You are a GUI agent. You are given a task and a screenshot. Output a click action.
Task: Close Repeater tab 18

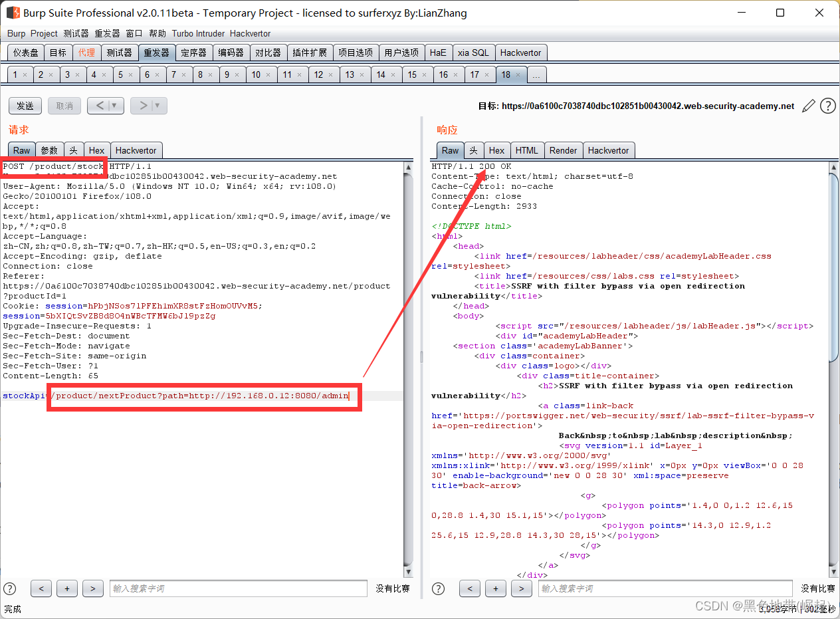click(x=518, y=75)
